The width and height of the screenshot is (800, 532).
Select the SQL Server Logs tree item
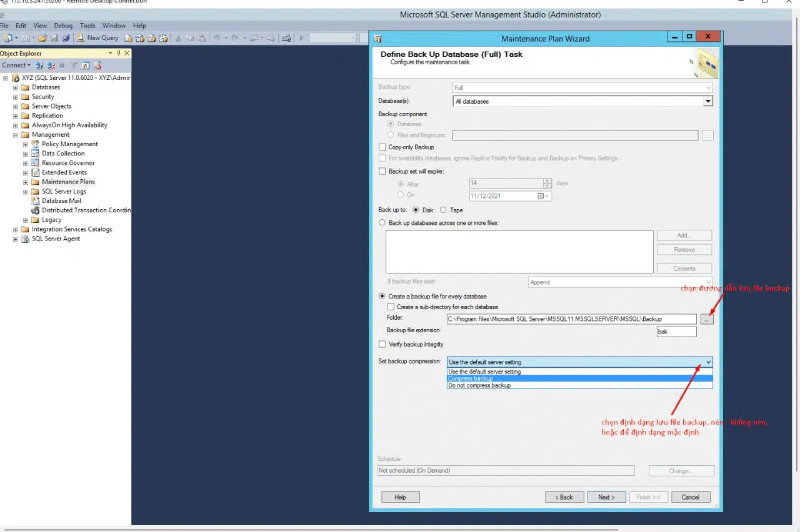(x=64, y=192)
